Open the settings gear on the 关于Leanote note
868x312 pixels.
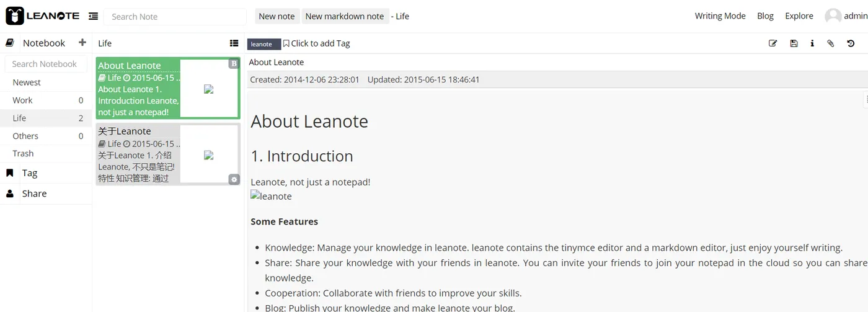[x=234, y=179]
